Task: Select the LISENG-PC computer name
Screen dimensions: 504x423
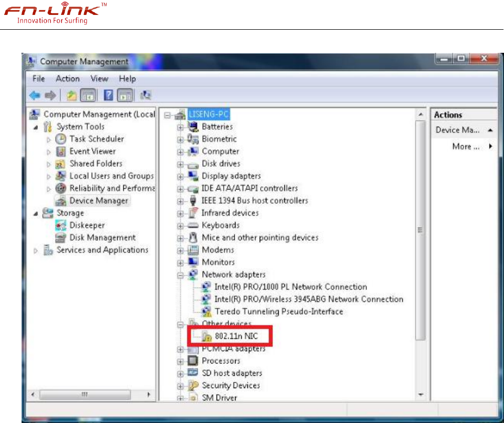Action: 208,114
